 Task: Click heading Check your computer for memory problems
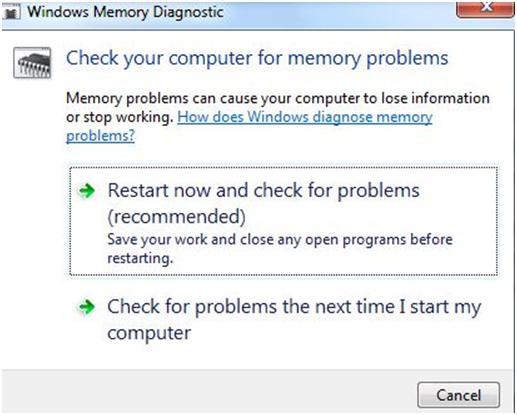(257, 59)
